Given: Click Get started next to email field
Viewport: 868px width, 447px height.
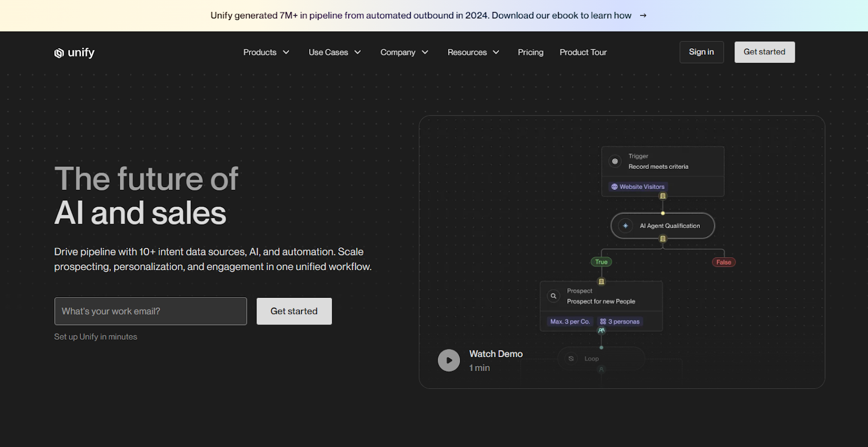Looking at the screenshot, I should coord(294,311).
